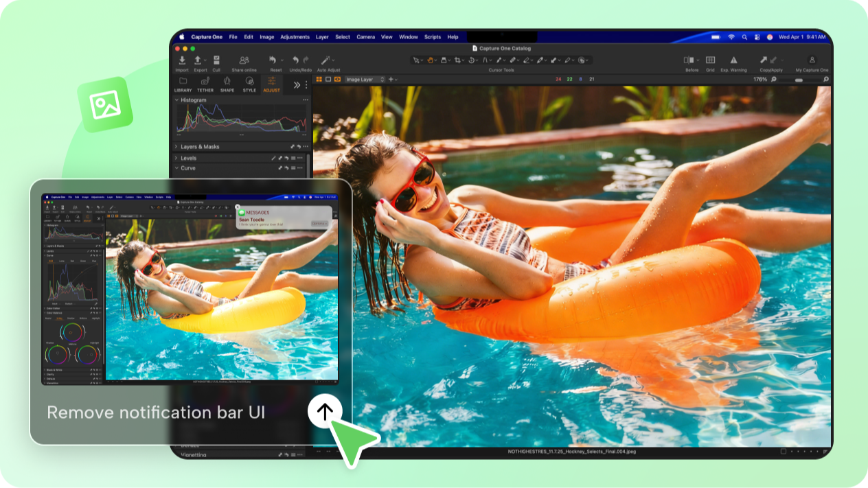
Task: Toggle the Grid overlay
Action: [x=710, y=60]
